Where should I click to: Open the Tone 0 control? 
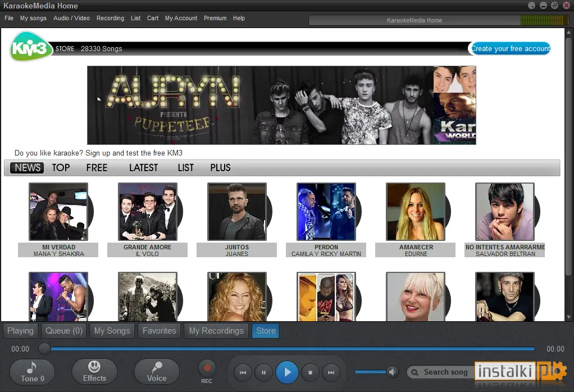point(31,371)
